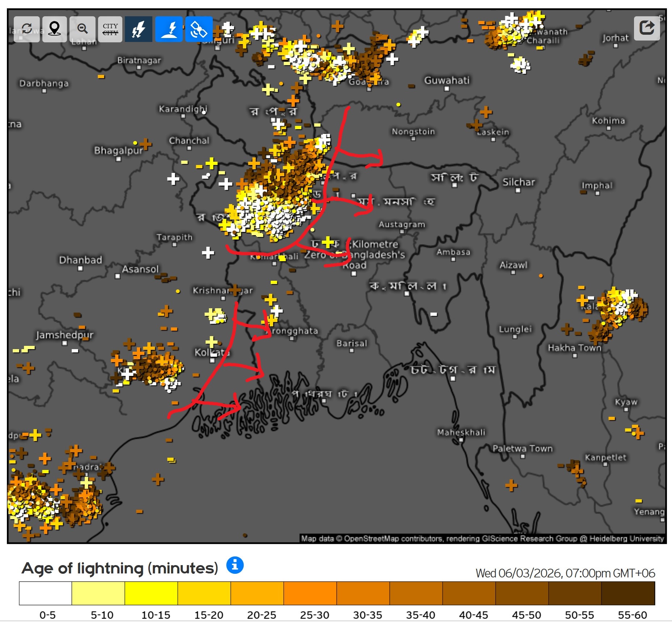Click the Kohima city label
Image resolution: width=672 pixels, height=623 pixels.
coord(608,120)
